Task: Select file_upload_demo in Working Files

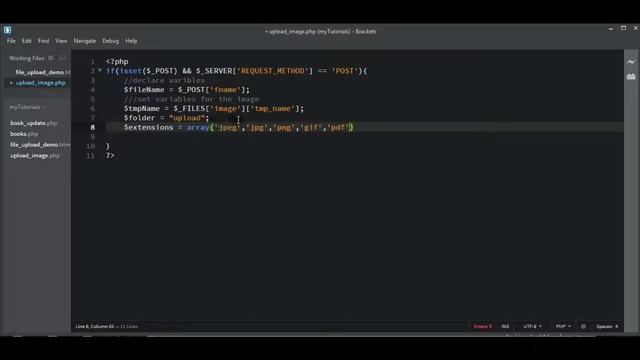Action: tap(43, 72)
